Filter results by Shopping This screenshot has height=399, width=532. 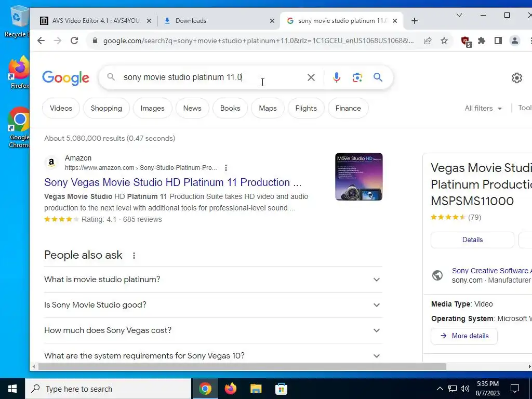(x=106, y=108)
